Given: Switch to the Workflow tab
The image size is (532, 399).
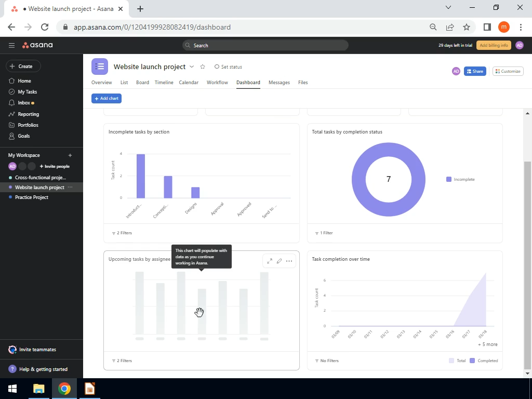Looking at the screenshot, I should (217, 83).
